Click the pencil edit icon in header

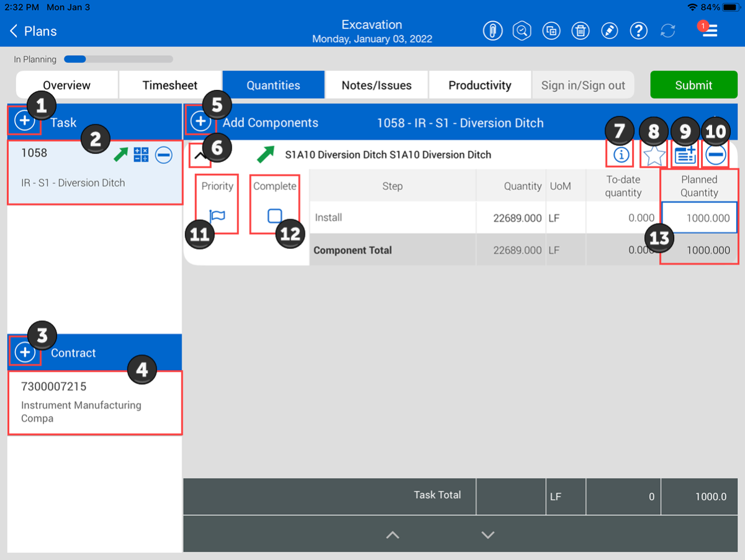[x=610, y=30]
